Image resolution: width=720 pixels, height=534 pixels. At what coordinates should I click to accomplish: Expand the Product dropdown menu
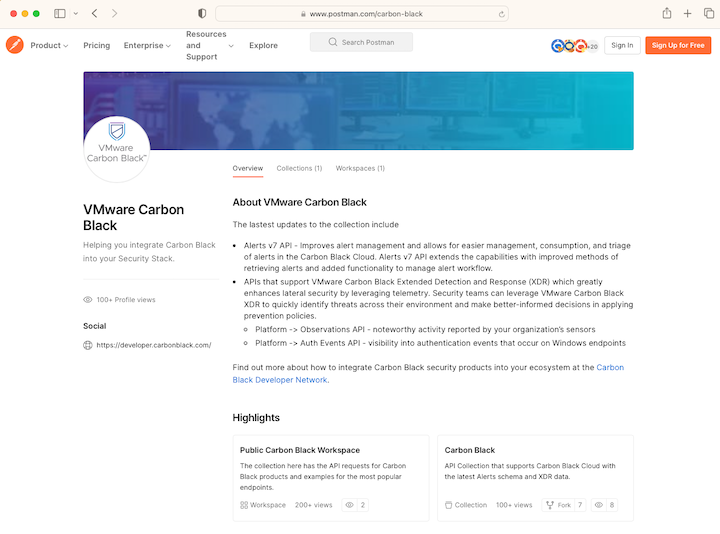49,45
